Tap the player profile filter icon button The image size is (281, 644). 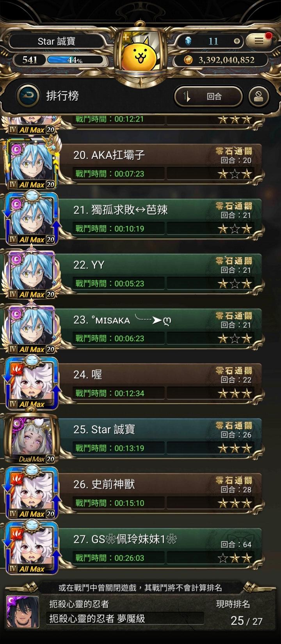(x=259, y=96)
